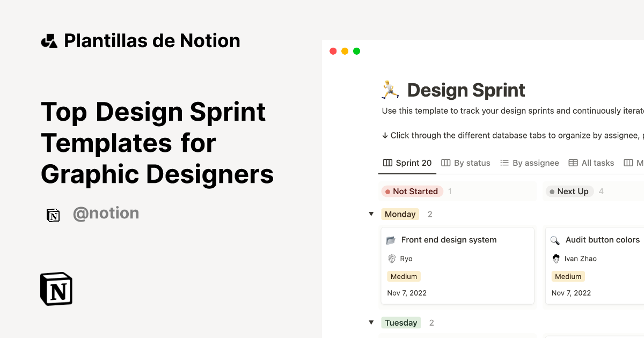Switch to the Sprint 20 tab
Screen dimensions: 644x338
point(412,163)
